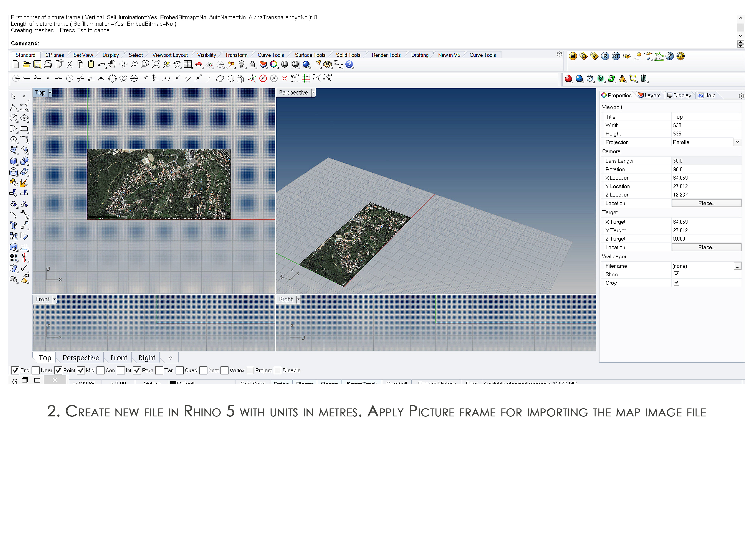Uncheck the Perp object snap
The image size is (756, 534).
click(x=137, y=371)
